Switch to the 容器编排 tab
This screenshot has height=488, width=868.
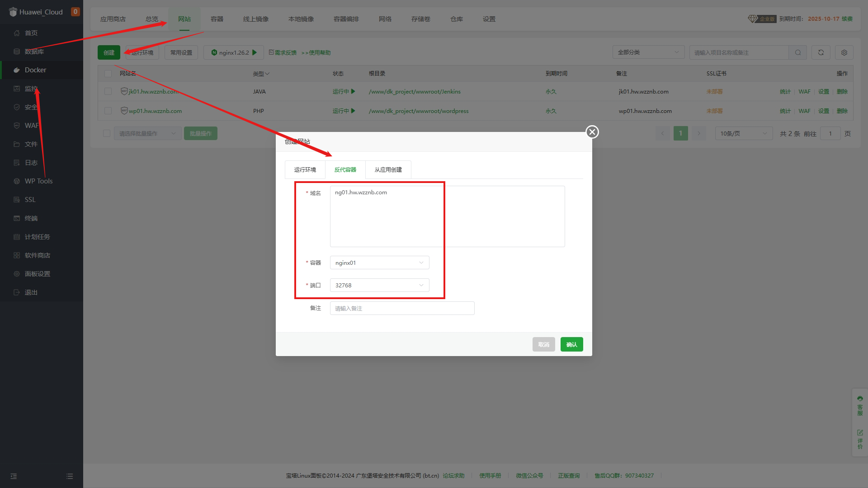click(x=346, y=19)
